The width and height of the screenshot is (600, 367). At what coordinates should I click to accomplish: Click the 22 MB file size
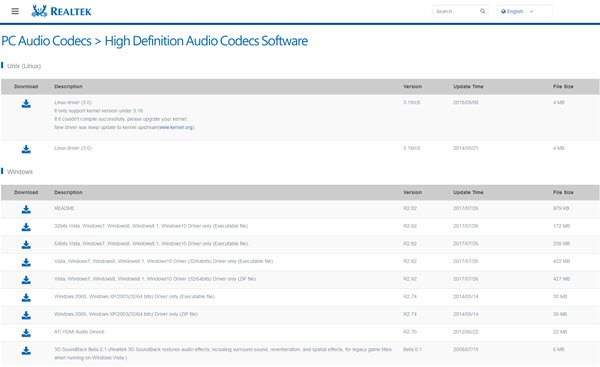pos(560,331)
